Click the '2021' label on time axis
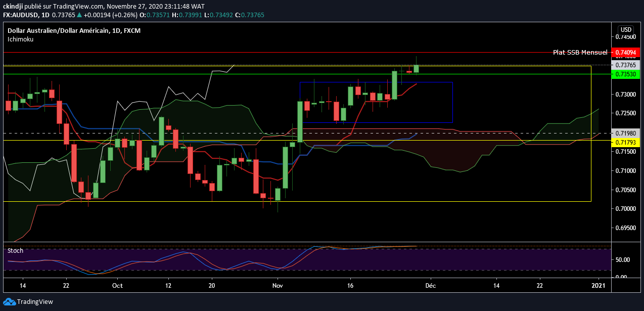This screenshot has width=644, height=311. tap(599, 286)
